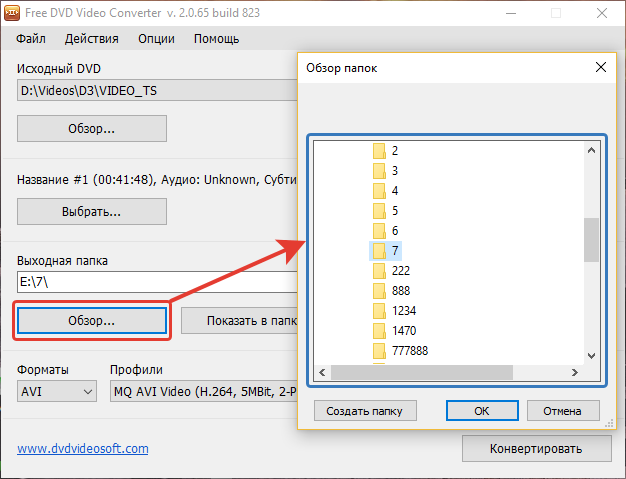626x479 pixels.
Task: Click the Выходная папка path field
Action: coord(157,282)
